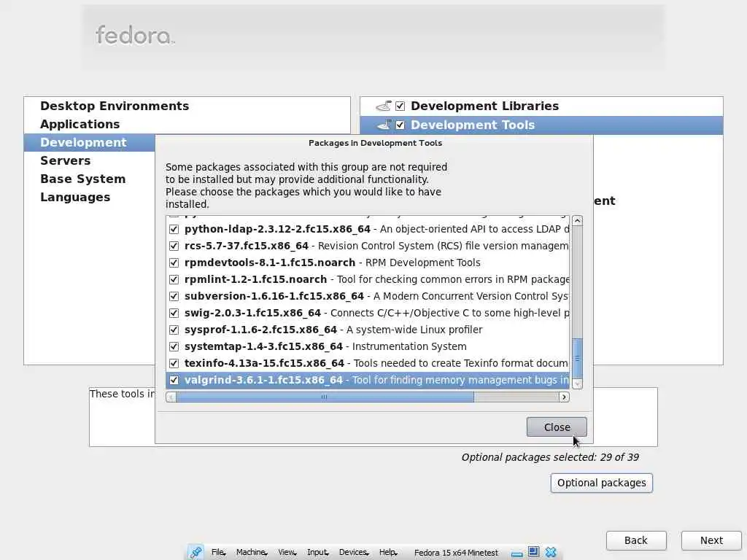Click the Next button
This screenshot has width=747, height=560.
click(x=711, y=540)
